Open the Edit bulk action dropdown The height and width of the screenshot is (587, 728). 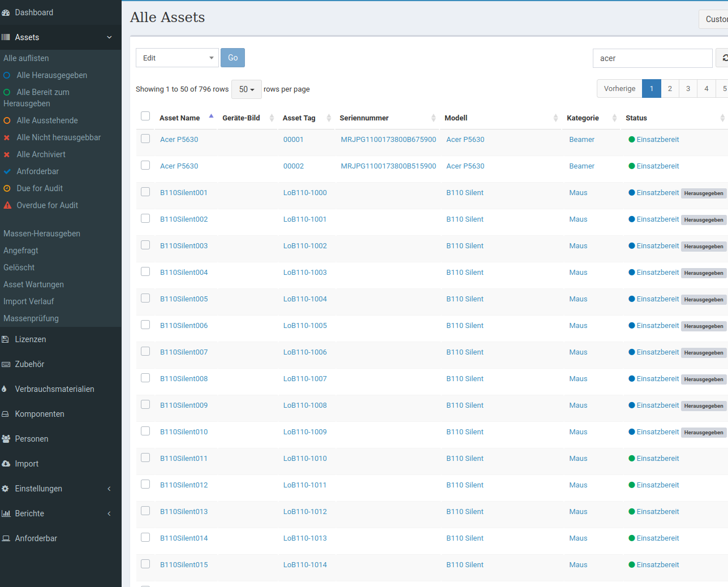coord(176,58)
